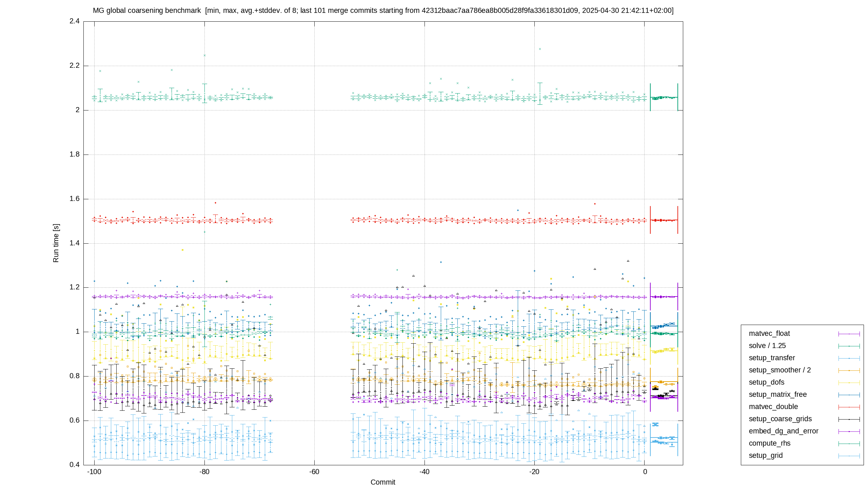This screenshot has width=868, height=488.
Task: Select the compute_rhs legend label
Action: (x=769, y=443)
